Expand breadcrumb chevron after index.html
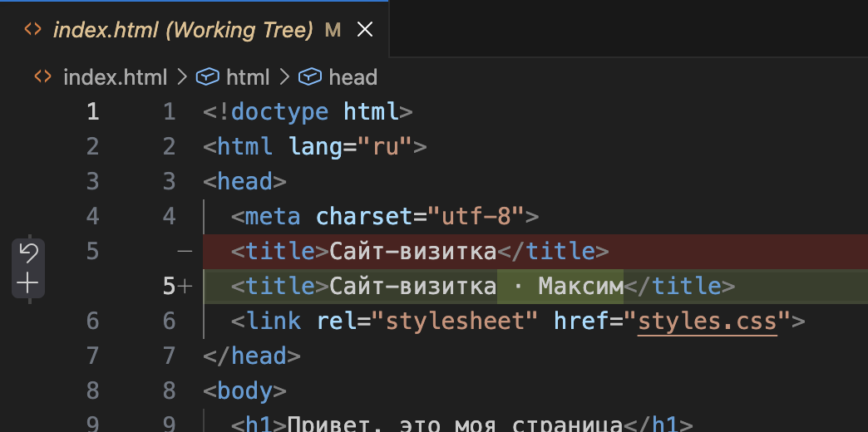Screen dimensions: 868x432 click(181, 77)
